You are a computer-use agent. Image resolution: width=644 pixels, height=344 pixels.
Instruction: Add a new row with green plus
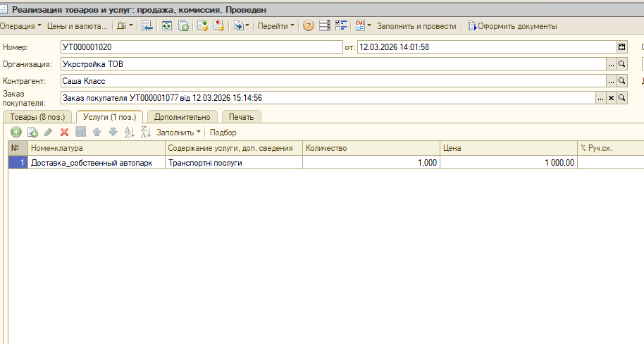(16, 133)
